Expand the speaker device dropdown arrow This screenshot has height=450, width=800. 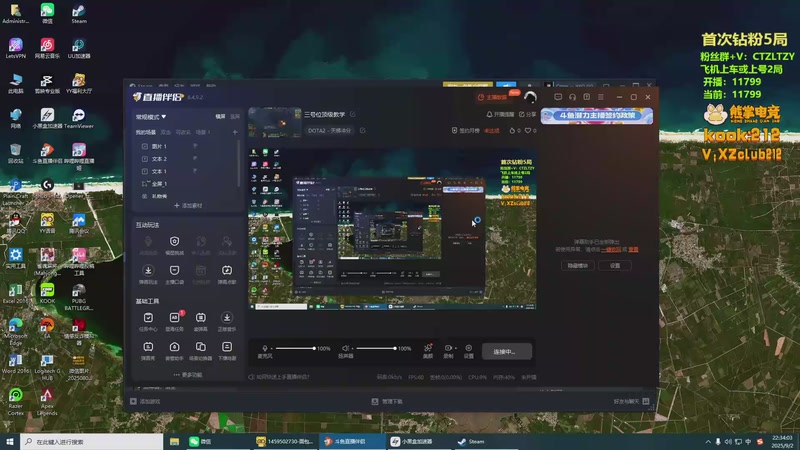coord(352,348)
